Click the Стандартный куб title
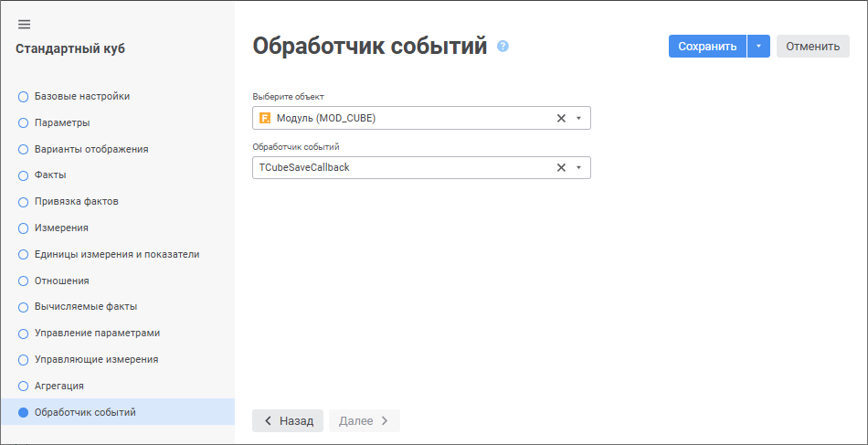The height and width of the screenshot is (445, 868). (70, 48)
